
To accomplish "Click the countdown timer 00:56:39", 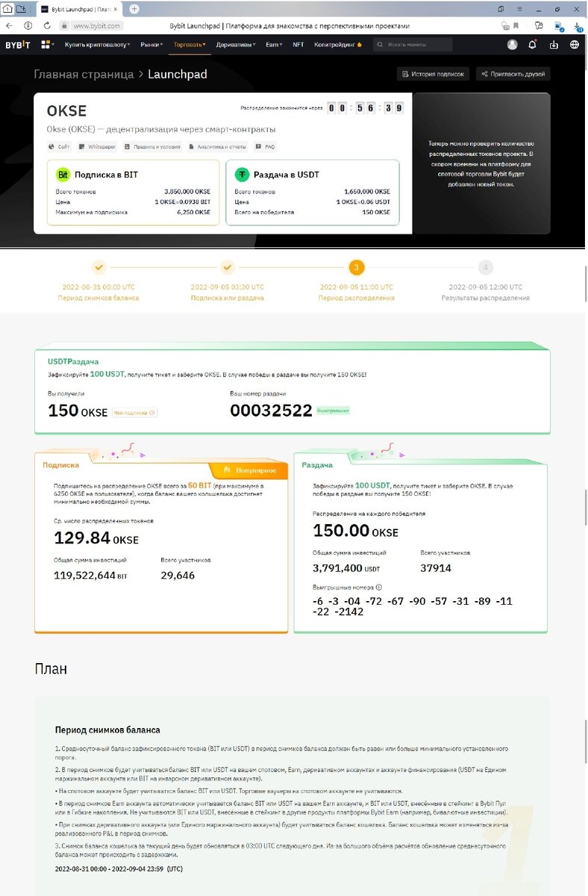I will pos(366,108).
